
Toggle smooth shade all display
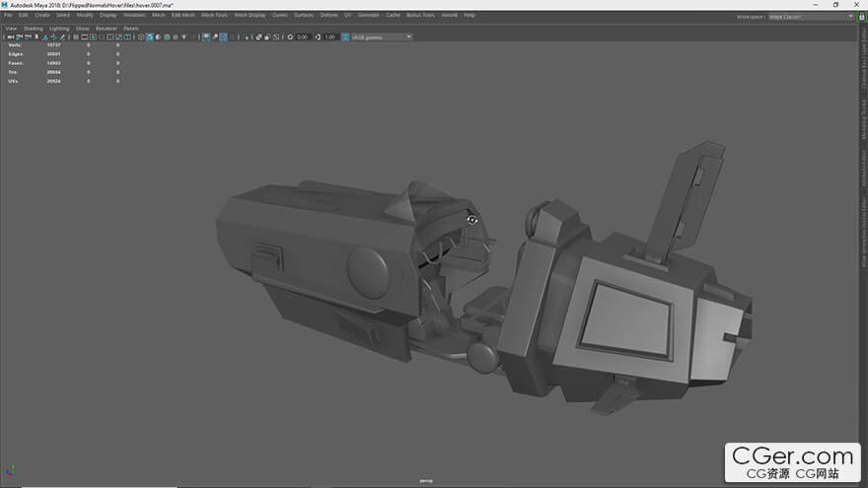pos(150,36)
